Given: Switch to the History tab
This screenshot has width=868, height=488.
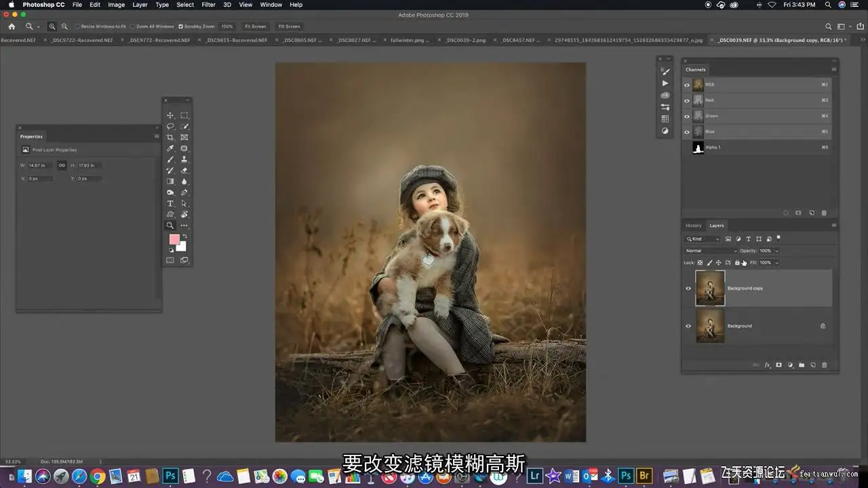Looking at the screenshot, I should 693,226.
